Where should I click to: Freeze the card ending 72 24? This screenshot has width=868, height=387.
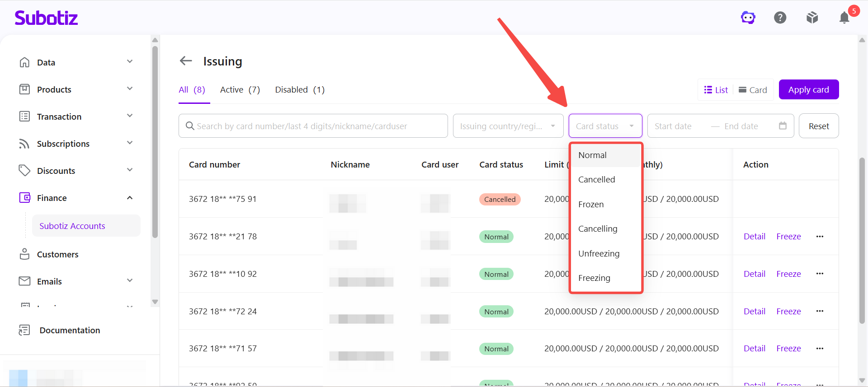789,311
